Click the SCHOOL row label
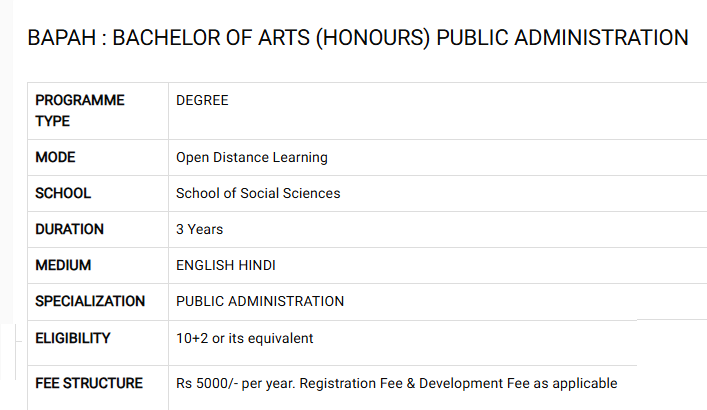This screenshot has height=410, width=707. pyautogui.click(x=63, y=193)
